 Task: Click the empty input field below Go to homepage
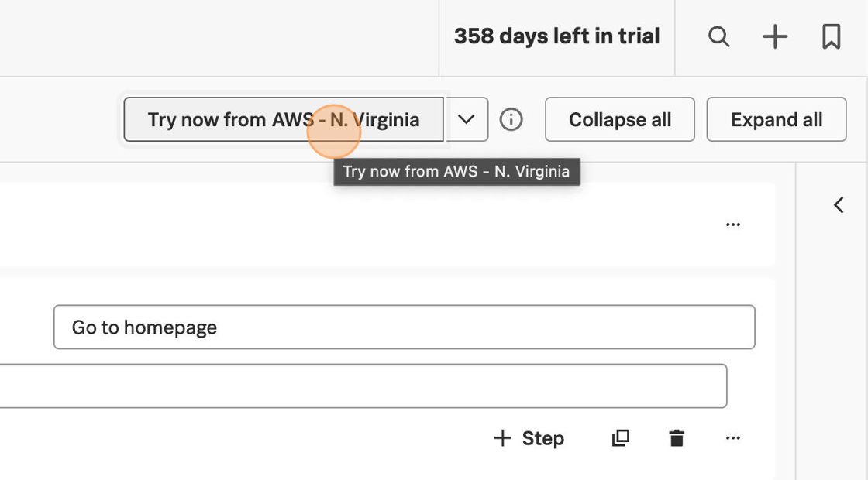[356, 386]
